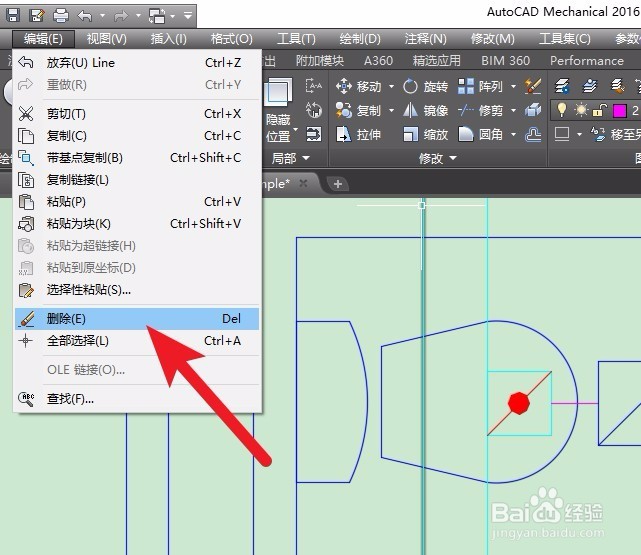
Task: Choose 带基点复制(B) from the Edit menu
Action: coord(137,158)
